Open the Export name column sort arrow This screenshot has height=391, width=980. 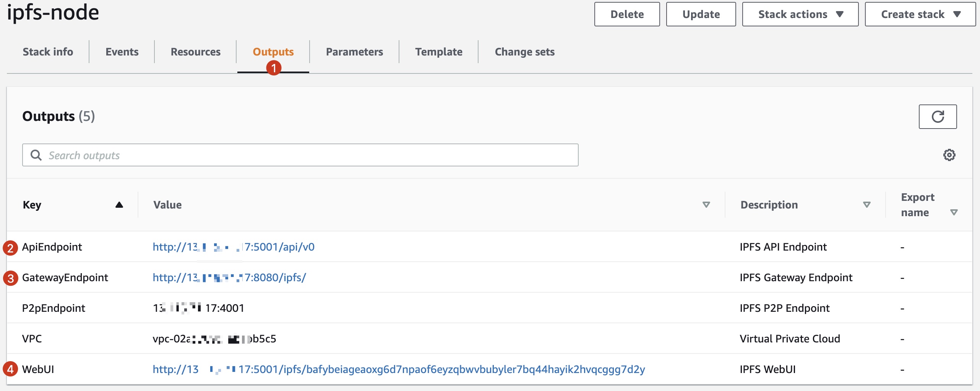click(954, 212)
